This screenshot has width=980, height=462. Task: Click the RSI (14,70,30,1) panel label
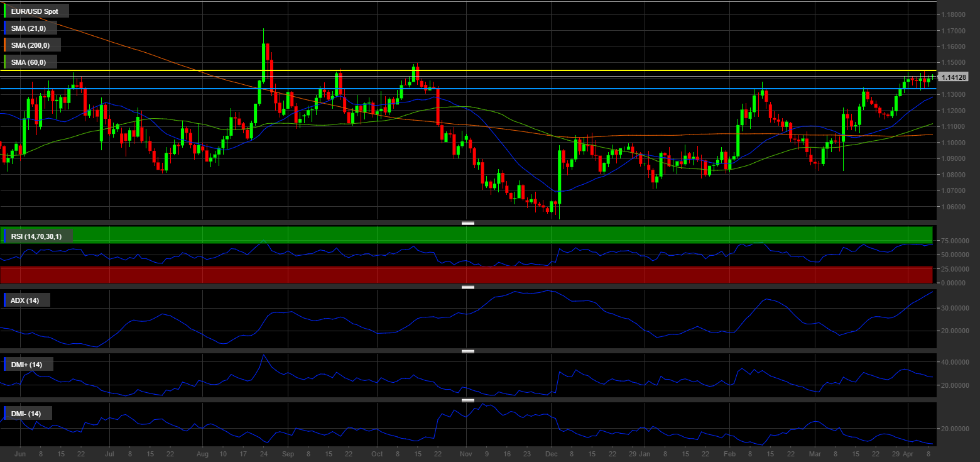tap(36, 236)
